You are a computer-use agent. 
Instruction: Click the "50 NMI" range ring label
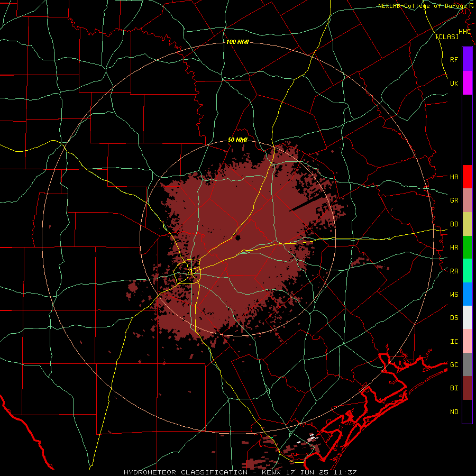[x=237, y=140]
